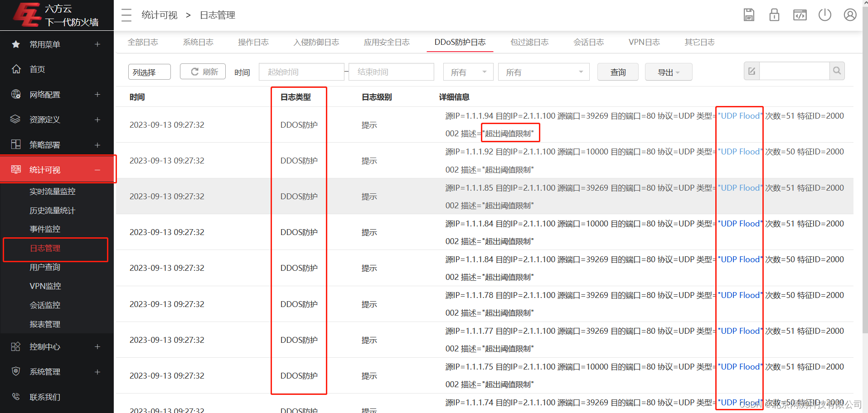Open the command line console icon

coord(800,15)
